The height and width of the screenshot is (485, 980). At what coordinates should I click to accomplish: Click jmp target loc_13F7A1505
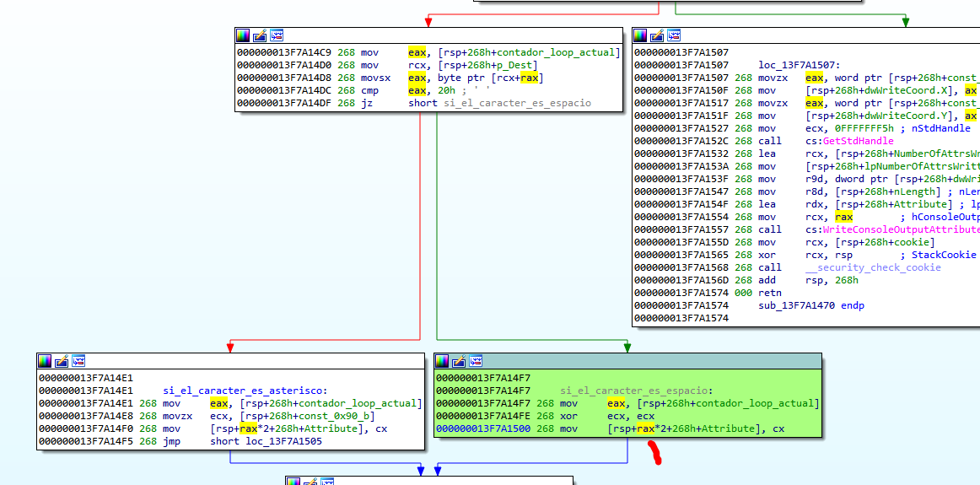click(288, 441)
